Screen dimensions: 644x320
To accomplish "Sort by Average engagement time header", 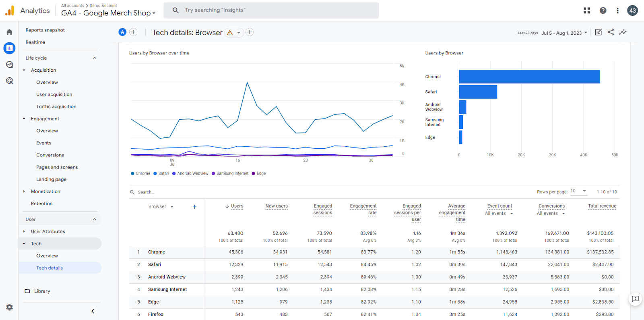I will pos(452,213).
